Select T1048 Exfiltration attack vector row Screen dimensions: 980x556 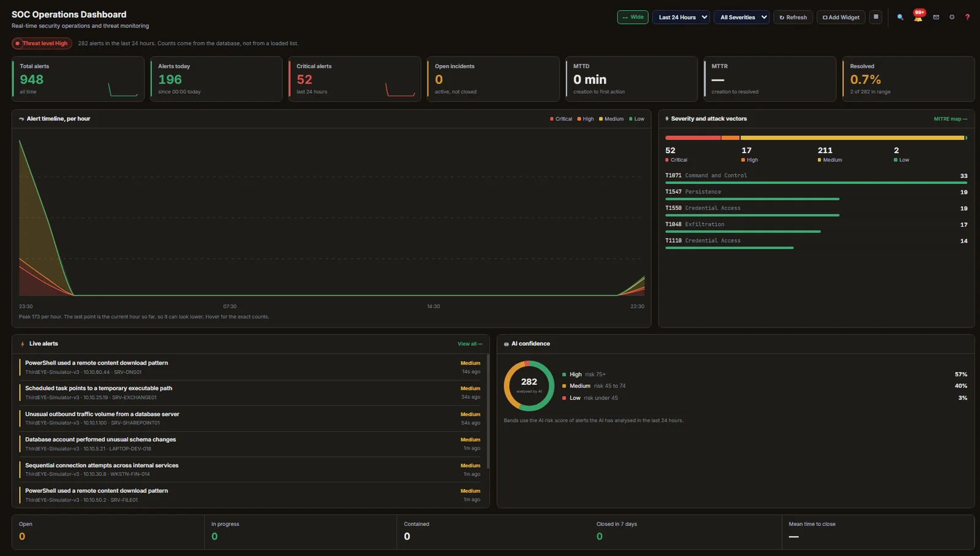pyautogui.click(x=816, y=227)
